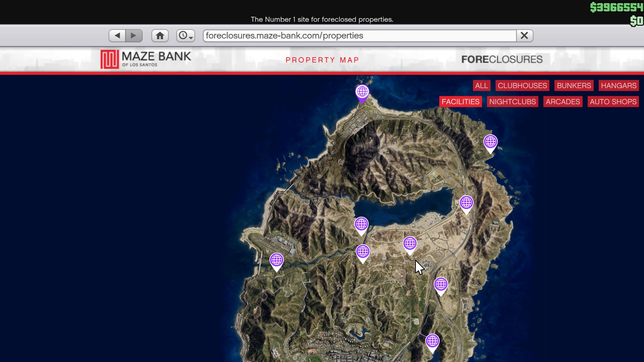The height and width of the screenshot is (362, 644).
Task: Select the facility marker at northern tip
Action: click(362, 92)
